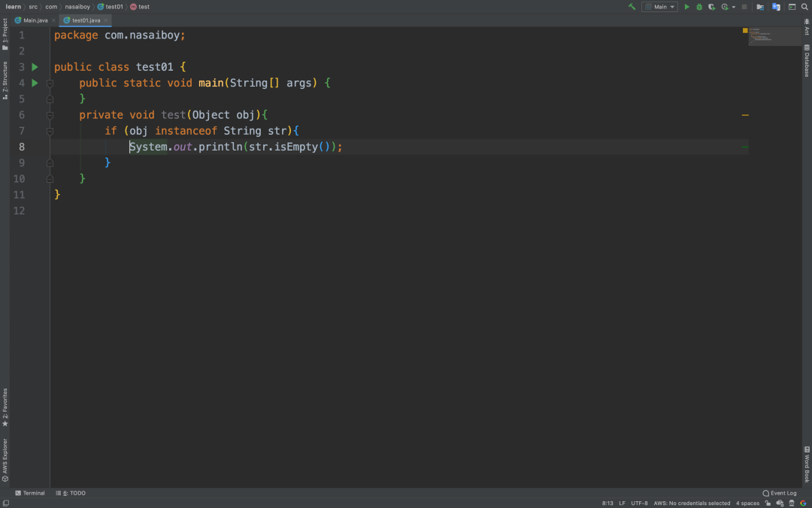Click the yellow inspection indicator square

point(744,32)
